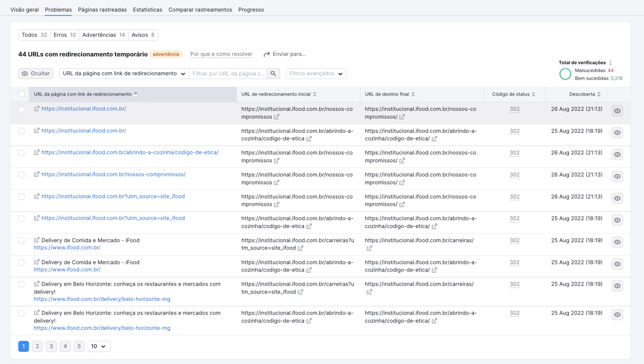Open the external link icon next to the first institucional.ifood.com.br URL

[x=36, y=109]
